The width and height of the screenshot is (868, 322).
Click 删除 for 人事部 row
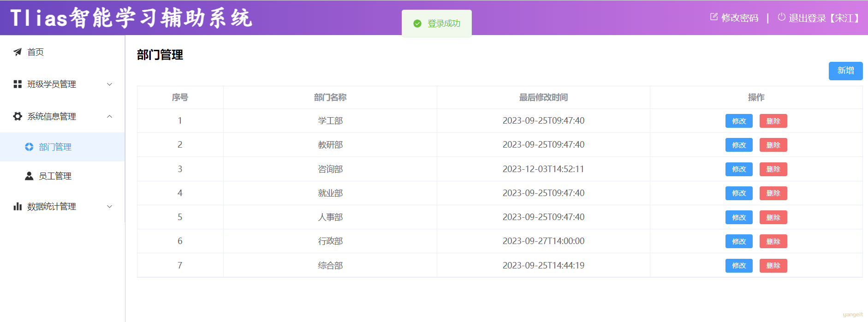(773, 217)
